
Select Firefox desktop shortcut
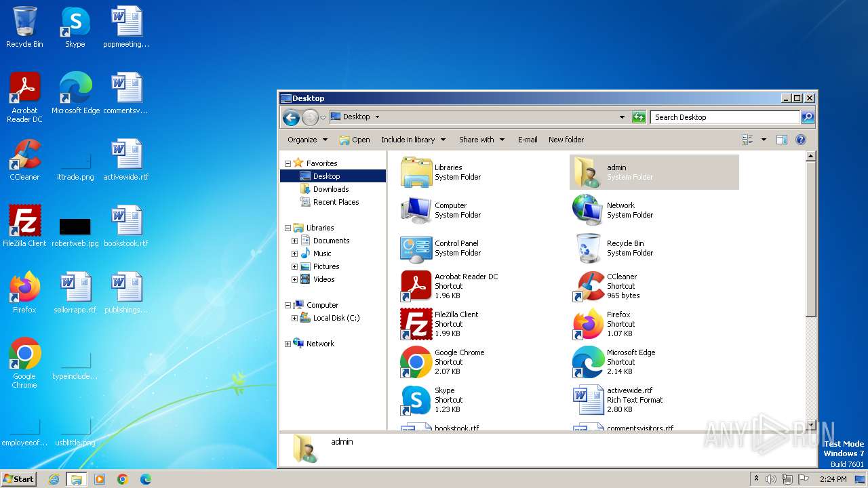coord(24,293)
